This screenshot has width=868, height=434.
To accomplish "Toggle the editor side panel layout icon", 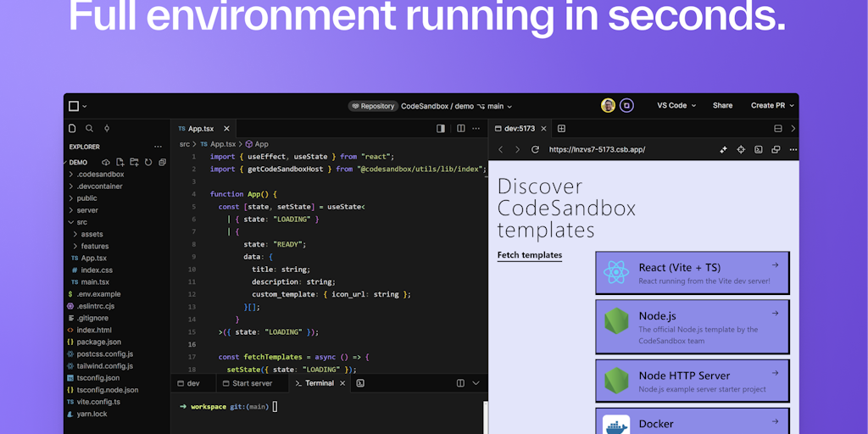I will [441, 129].
